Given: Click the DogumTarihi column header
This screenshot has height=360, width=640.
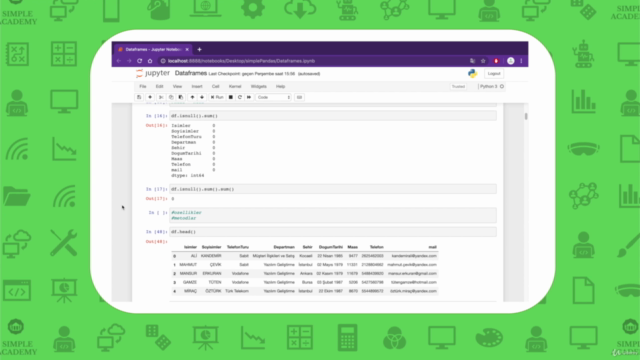Looking at the screenshot, I should coord(331,247).
